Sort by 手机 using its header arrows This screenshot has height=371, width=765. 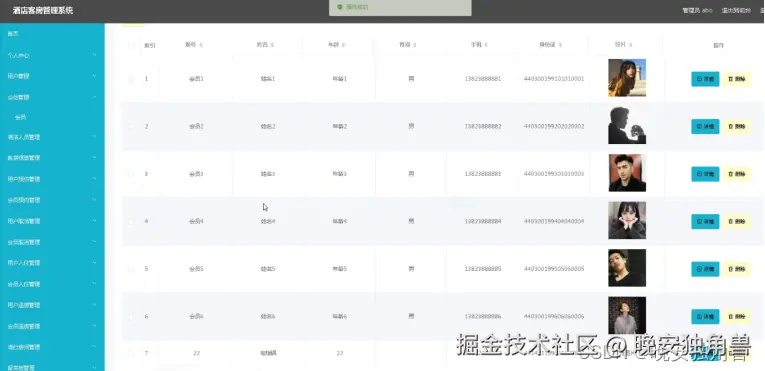coord(486,45)
